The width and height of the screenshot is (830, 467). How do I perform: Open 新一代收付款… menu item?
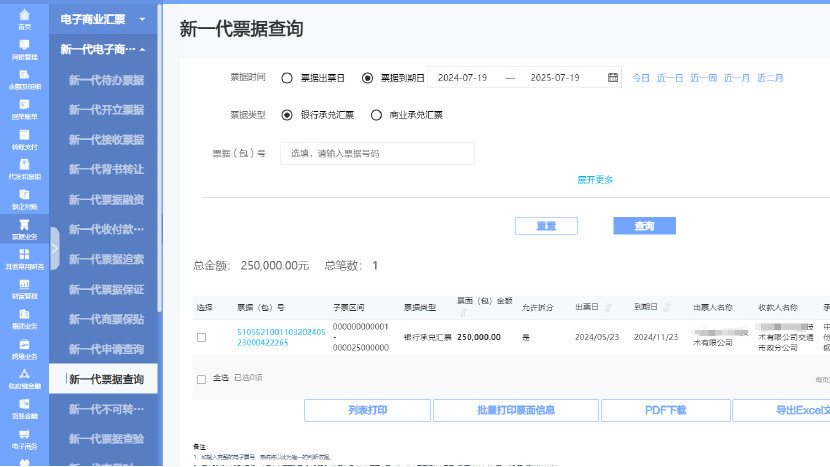click(x=106, y=229)
